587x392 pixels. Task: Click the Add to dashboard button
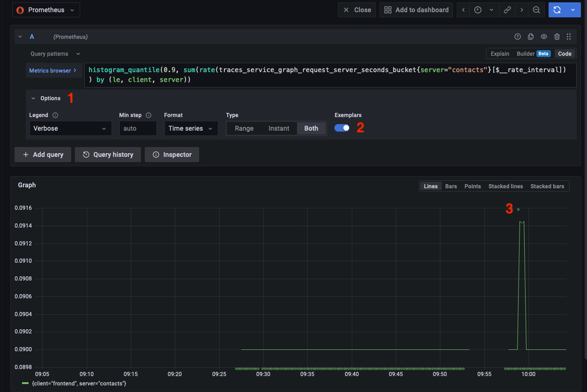(416, 9)
